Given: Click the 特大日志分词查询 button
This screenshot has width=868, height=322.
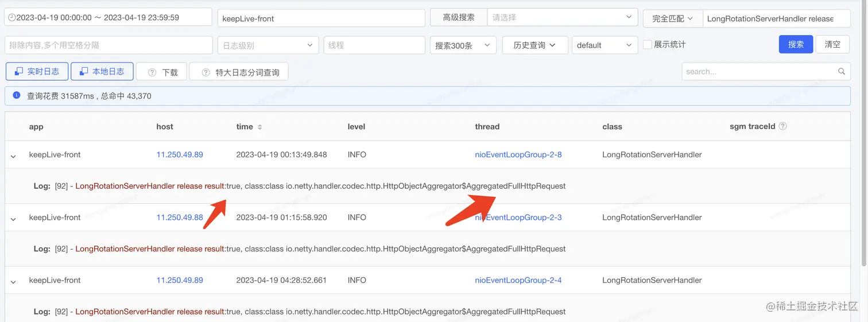Looking at the screenshot, I should (x=239, y=72).
